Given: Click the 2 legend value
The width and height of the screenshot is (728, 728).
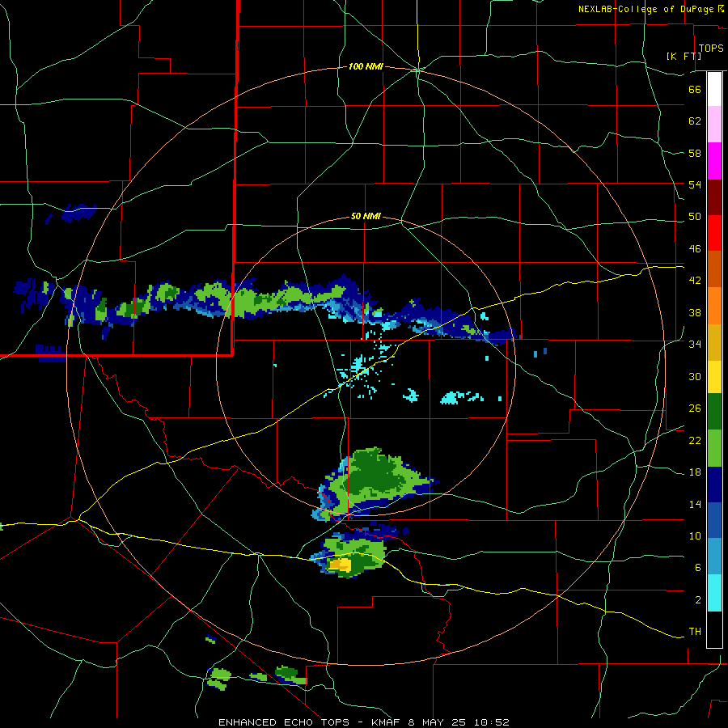Looking at the screenshot, I should click(698, 600).
